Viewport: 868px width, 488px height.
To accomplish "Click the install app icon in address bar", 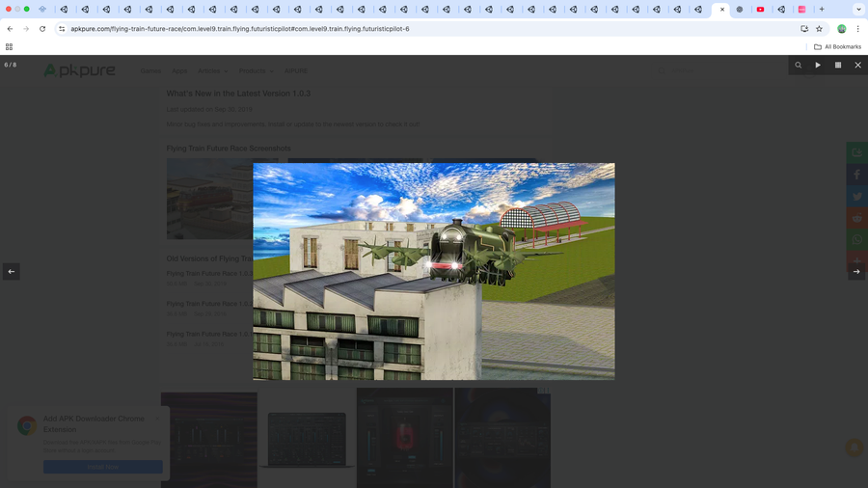I will click(804, 29).
